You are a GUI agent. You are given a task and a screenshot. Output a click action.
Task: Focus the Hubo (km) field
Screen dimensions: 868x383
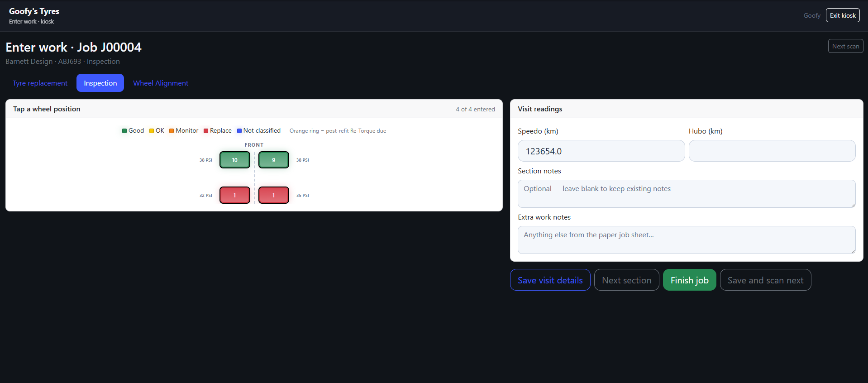772,151
